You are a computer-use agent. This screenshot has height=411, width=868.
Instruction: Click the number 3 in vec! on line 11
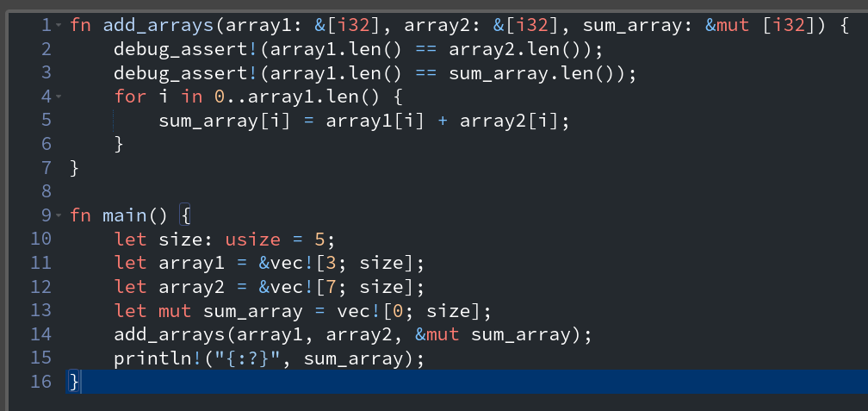pyautogui.click(x=332, y=264)
